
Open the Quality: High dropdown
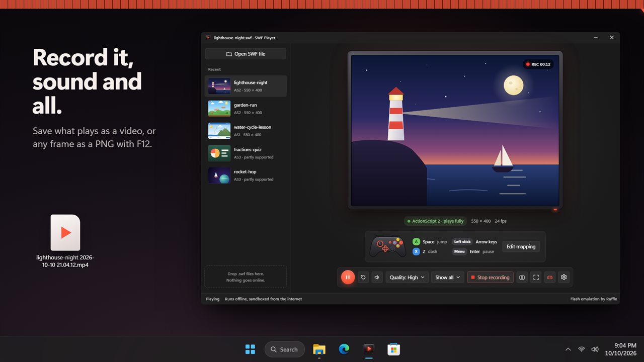click(x=407, y=277)
